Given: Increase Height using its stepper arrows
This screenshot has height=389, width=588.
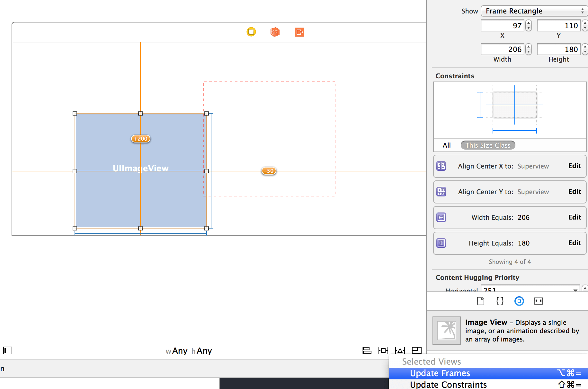Looking at the screenshot, I should (585, 47).
